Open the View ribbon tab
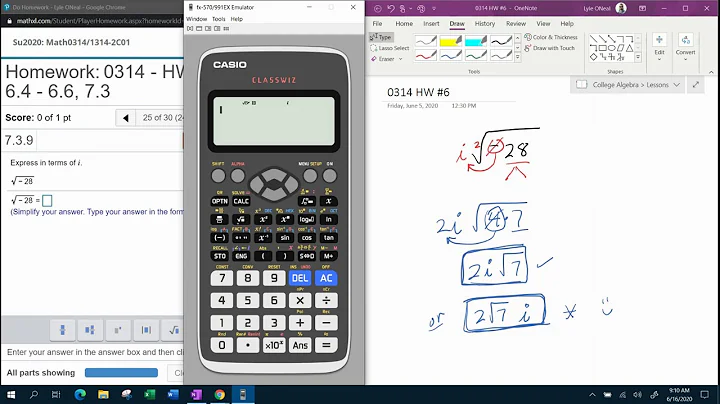 (x=543, y=23)
